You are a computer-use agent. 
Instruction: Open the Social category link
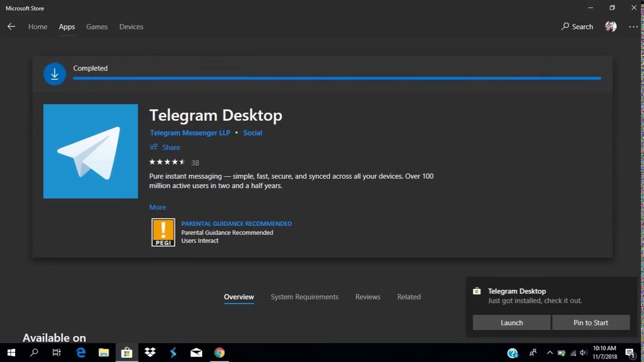(253, 133)
